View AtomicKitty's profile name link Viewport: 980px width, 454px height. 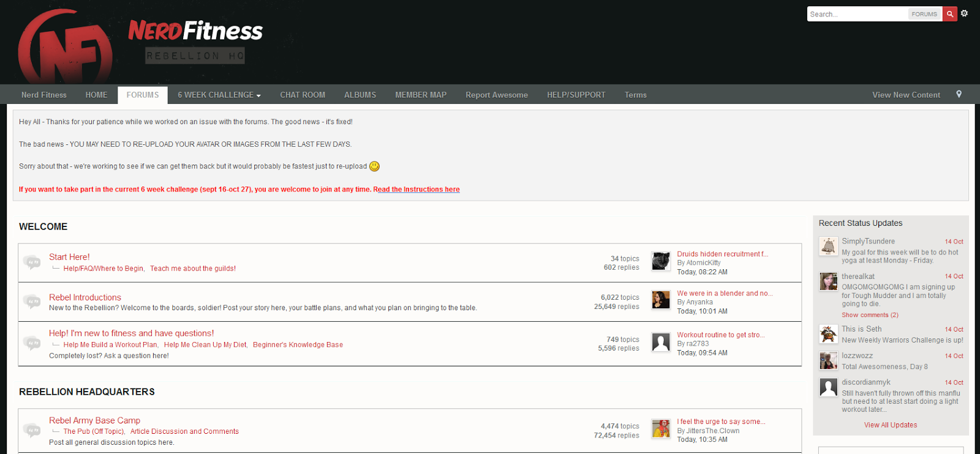pyautogui.click(x=703, y=263)
